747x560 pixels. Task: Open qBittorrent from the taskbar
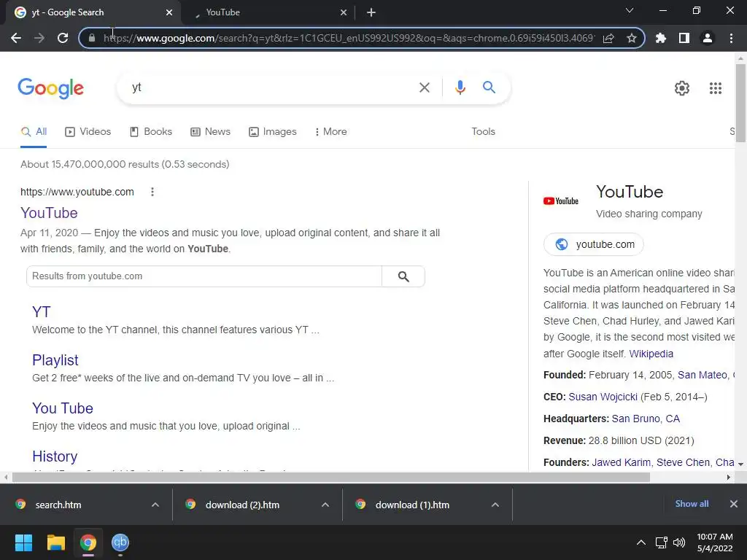click(x=120, y=542)
